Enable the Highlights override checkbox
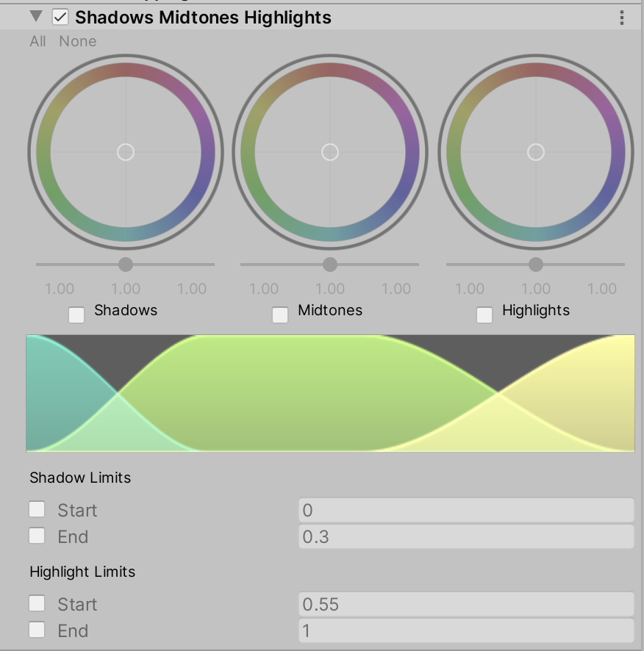Screen dimensions: 644x651 tap(484, 315)
